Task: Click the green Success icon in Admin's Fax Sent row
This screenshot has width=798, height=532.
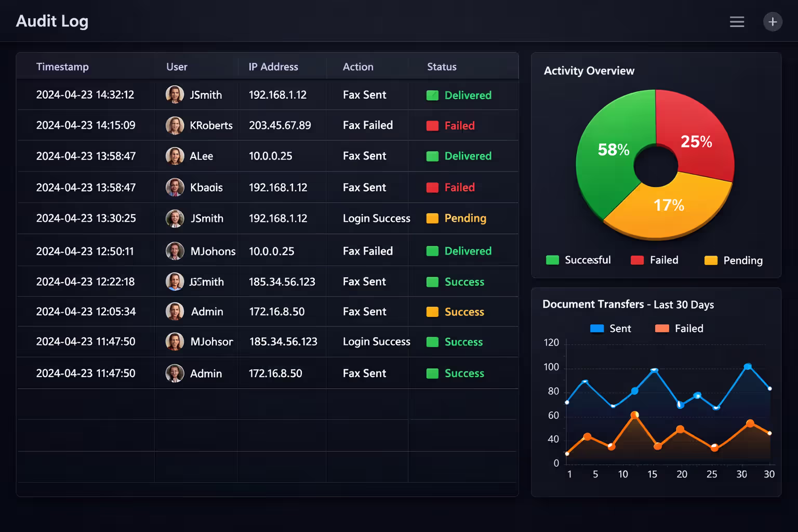Action: coord(432,373)
